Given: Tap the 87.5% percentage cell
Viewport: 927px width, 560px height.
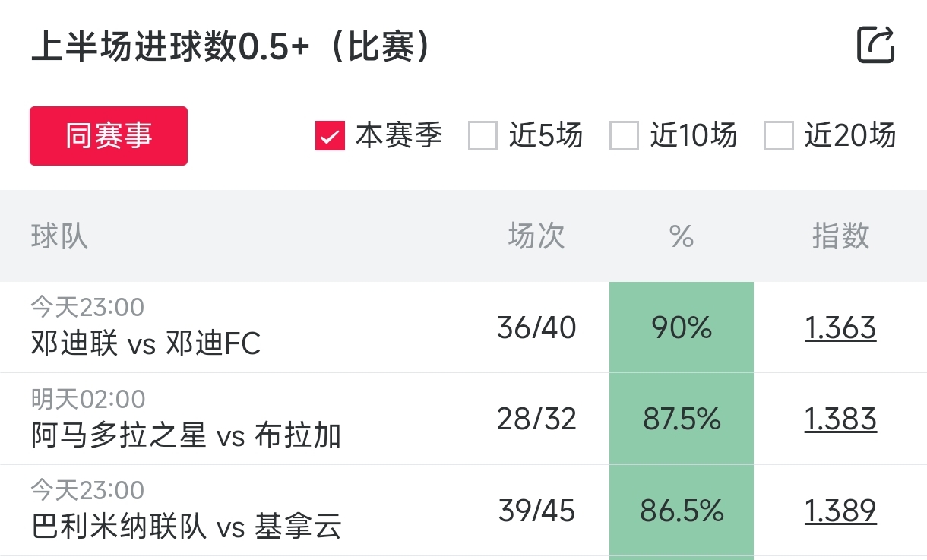Looking at the screenshot, I should [682, 419].
